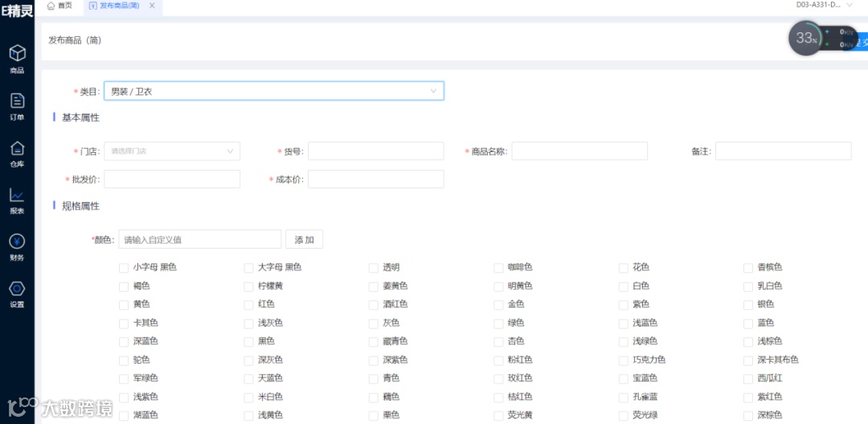Check the 绿色 checkbox
The image size is (868, 424).
click(499, 323)
